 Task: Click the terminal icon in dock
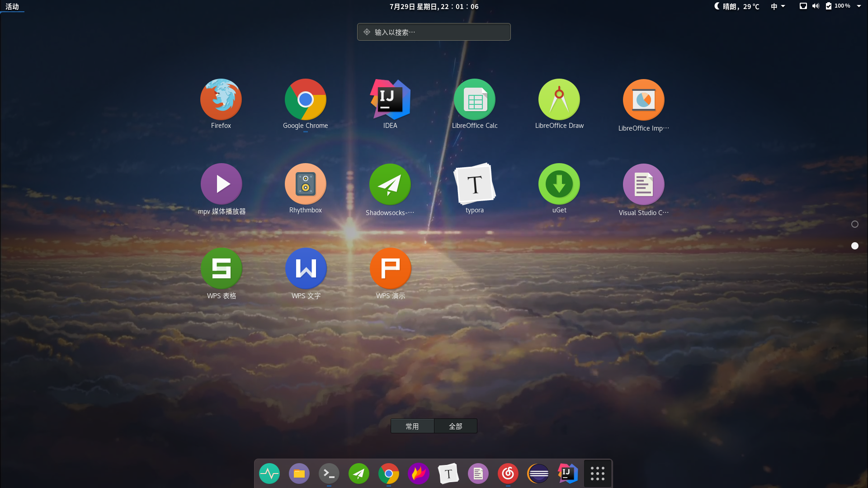(x=329, y=474)
